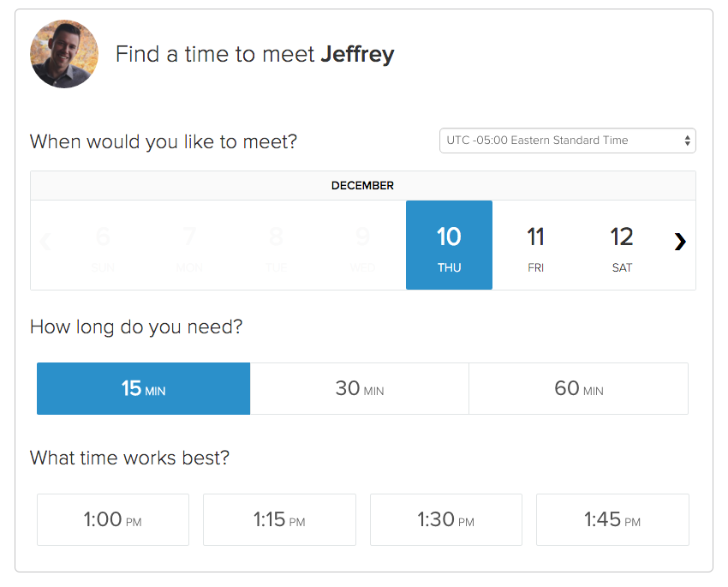Open the time zone dropdown
The image size is (728, 587).
[567, 141]
